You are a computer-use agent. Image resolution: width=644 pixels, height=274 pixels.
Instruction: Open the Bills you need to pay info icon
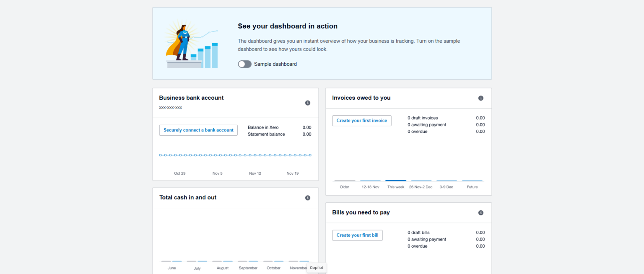click(x=480, y=212)
